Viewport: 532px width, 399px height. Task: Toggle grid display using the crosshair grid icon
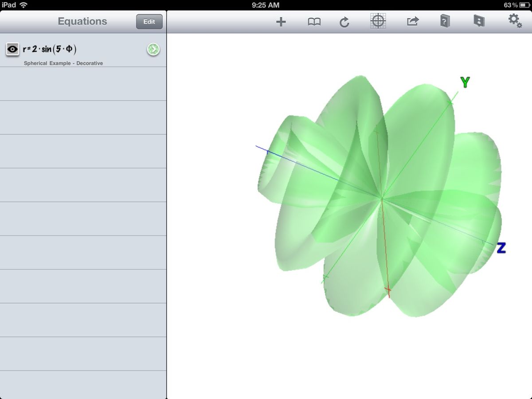[x=378, y=21]
